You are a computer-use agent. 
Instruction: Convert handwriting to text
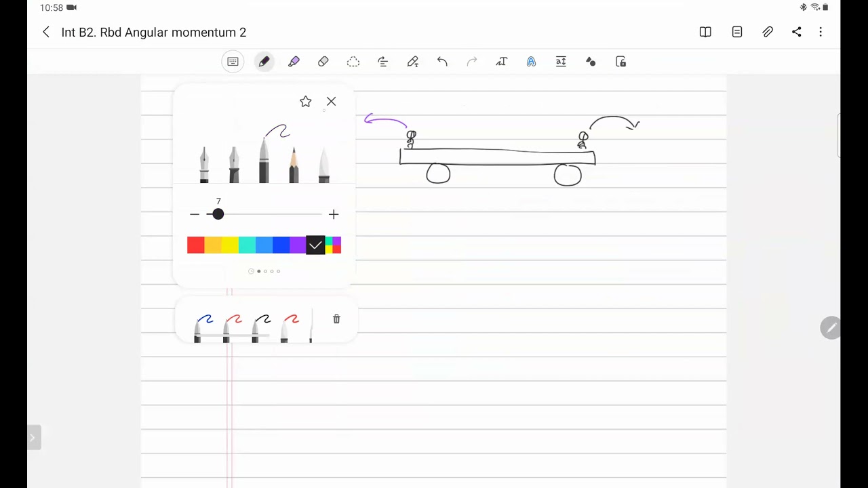point(502,62)
